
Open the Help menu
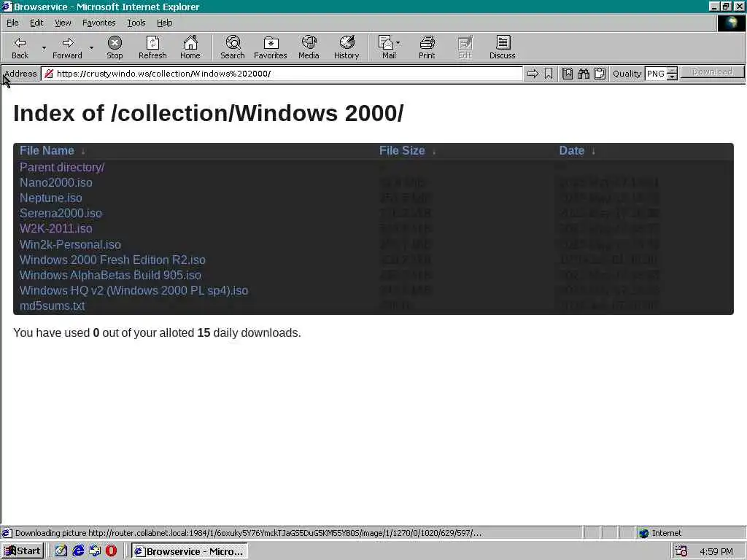pos(164,23)
